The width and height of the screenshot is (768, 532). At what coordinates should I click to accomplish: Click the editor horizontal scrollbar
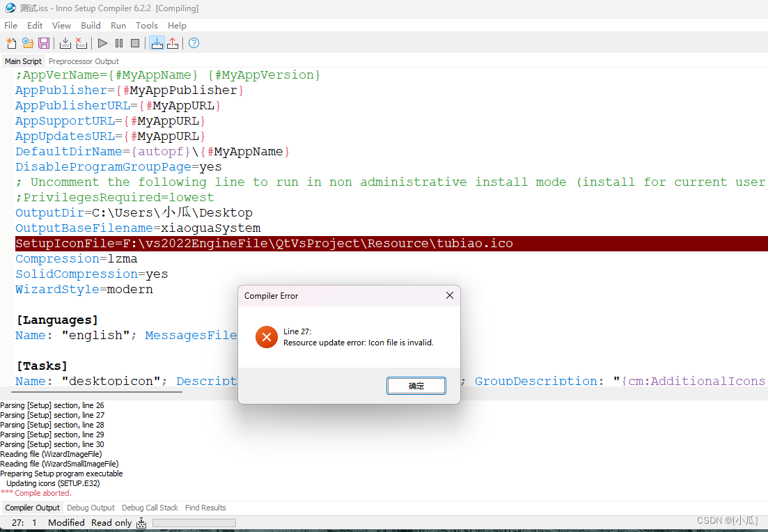[x=97, y=392]
